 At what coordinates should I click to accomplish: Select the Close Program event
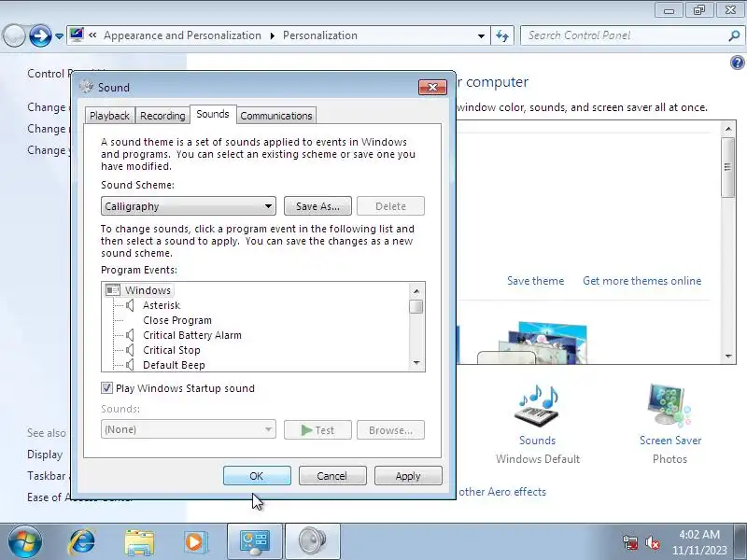coord(177,320)
